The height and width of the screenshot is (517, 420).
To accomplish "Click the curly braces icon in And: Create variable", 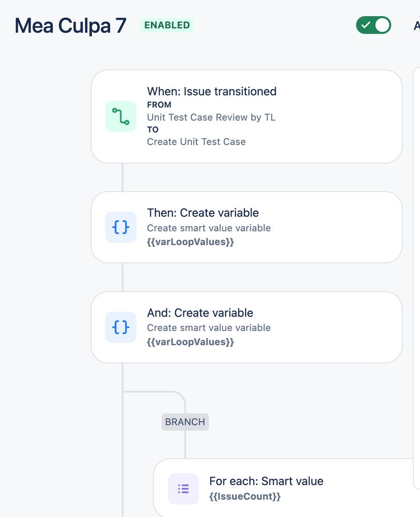I will [121, 327].
